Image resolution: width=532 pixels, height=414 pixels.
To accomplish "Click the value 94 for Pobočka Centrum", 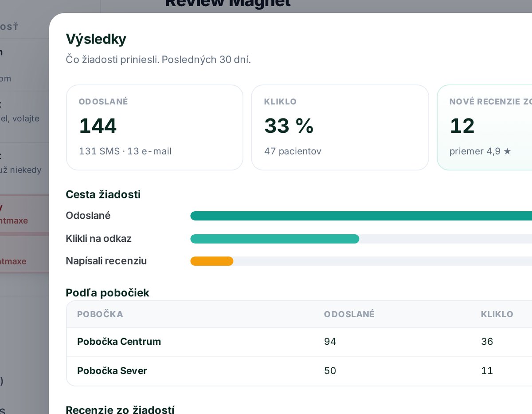I will (330, 342).
